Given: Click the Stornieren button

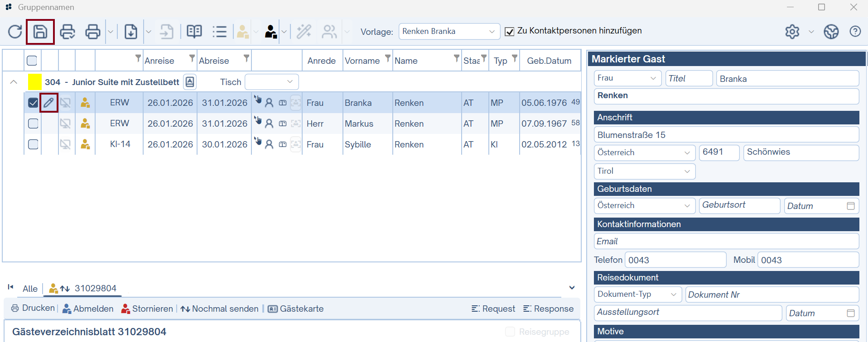Looking at the screenshot, I should (x=147, y=309).
